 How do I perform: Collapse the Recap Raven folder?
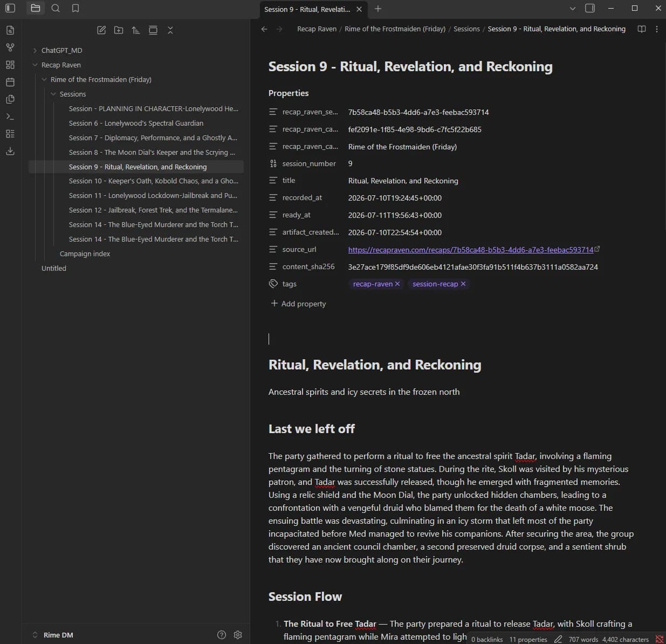tap(35, 65)
